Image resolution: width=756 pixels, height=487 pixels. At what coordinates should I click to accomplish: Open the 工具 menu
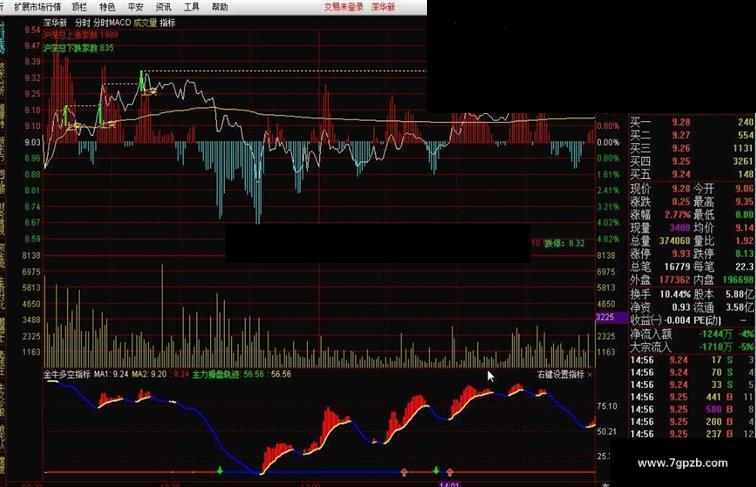click(x=191, y=7)
